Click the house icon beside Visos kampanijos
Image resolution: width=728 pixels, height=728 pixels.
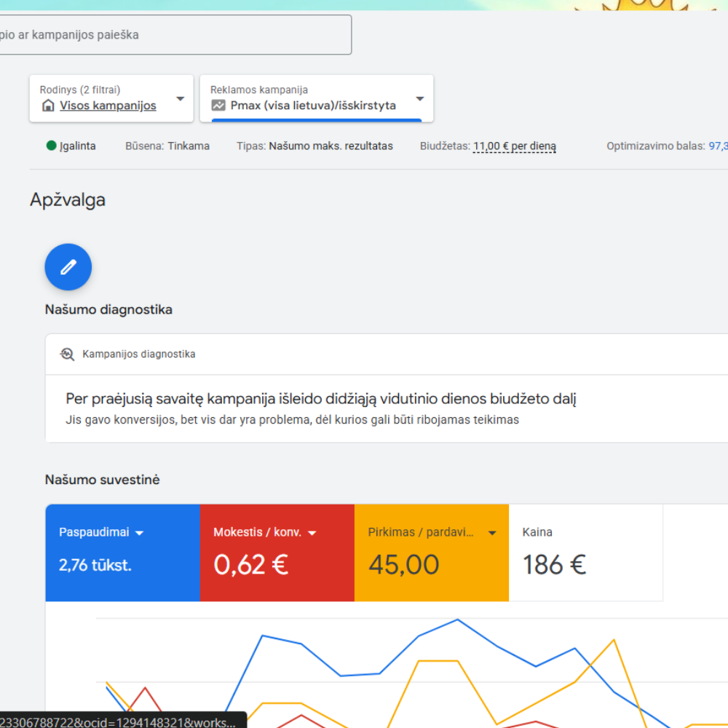point(48,106)
